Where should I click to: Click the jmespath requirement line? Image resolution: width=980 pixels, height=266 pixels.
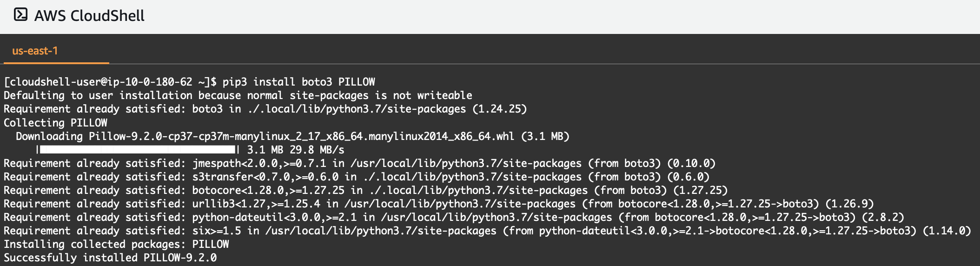click(x=359, y=163)
